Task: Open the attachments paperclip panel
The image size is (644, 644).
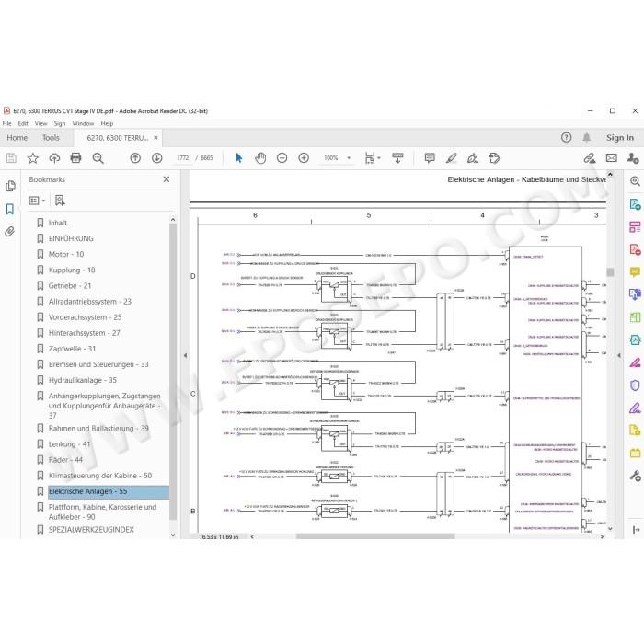Action: coord(10,232)
